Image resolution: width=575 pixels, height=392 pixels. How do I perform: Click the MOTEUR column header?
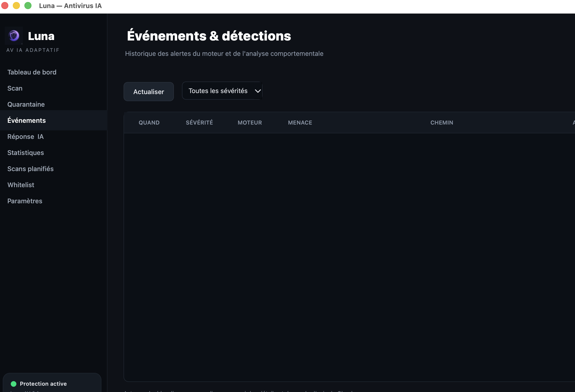[x=250, y=123]
